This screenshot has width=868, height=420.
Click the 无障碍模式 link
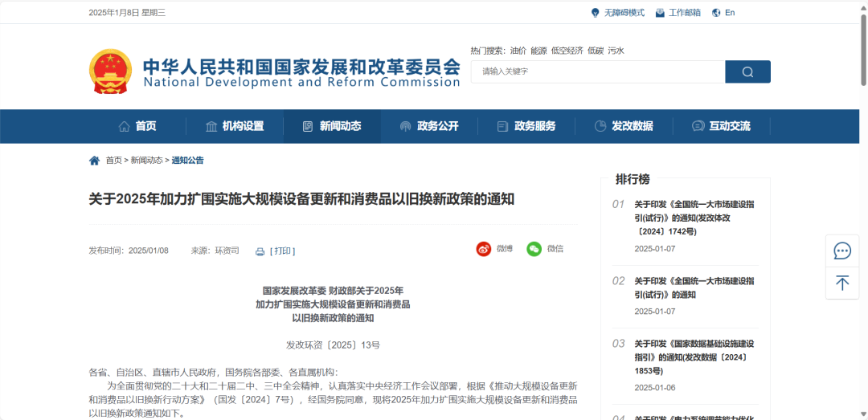pyautogui.click(x=624, y=12)
